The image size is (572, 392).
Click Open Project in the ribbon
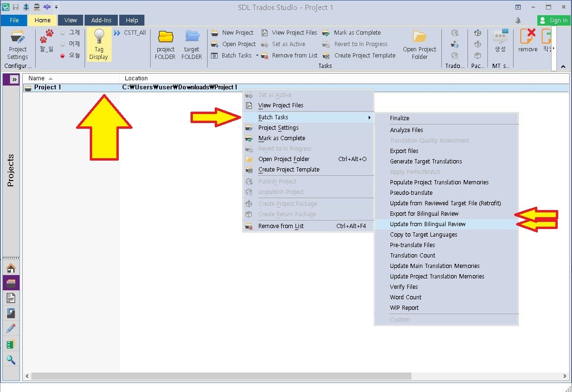(233, 44)
